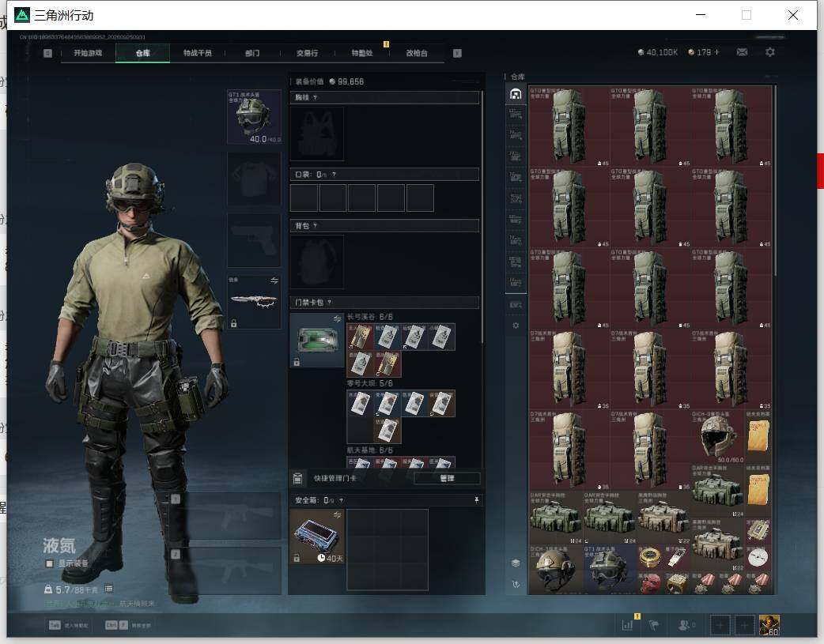Click the empty pistol slot
824x644 pixels.
pyautogui.click(x=255, y=241)
